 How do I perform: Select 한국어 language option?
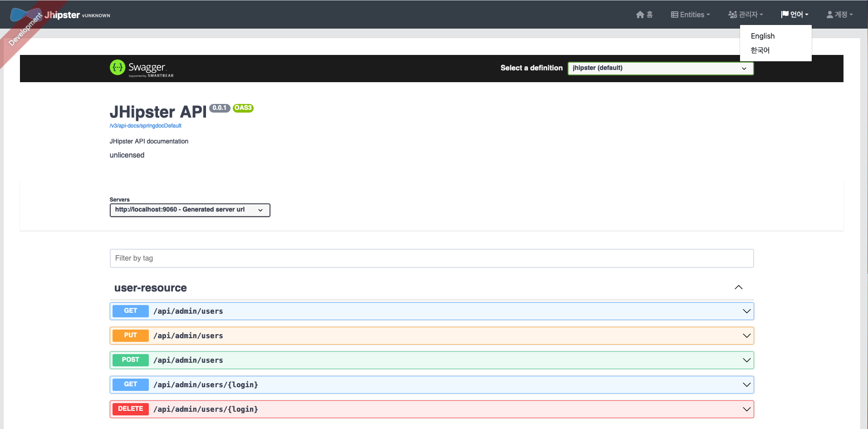coord(760,50)
